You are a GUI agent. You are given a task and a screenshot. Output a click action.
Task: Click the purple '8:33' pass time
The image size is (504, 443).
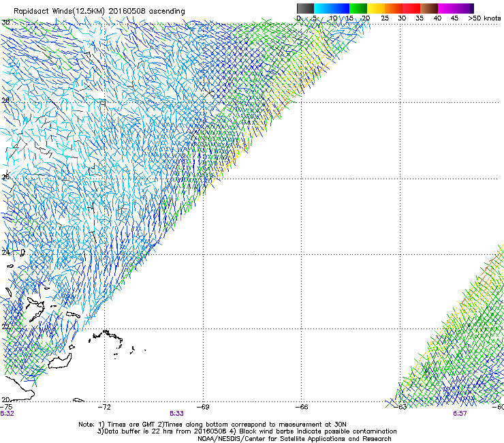click(x=177, y=414)
